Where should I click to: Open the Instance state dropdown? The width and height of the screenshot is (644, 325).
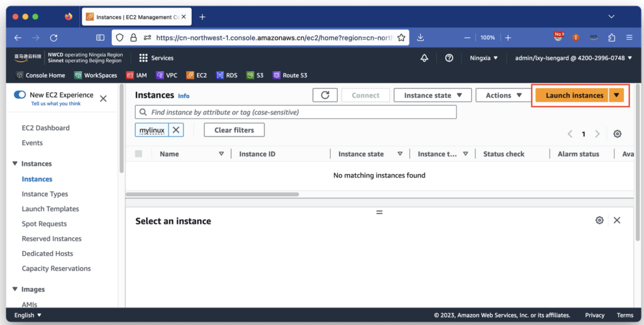[433, 95]
